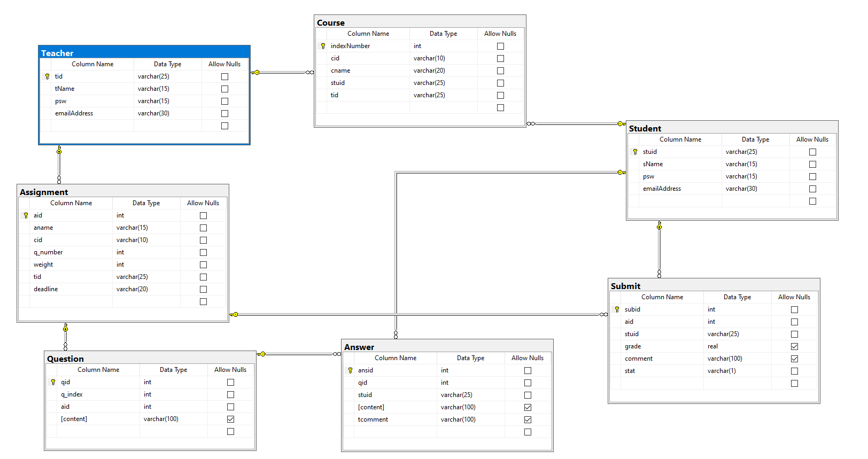
Task: Enable Allow Nulls for sName in Student
Action: click(x=812, y=164)
